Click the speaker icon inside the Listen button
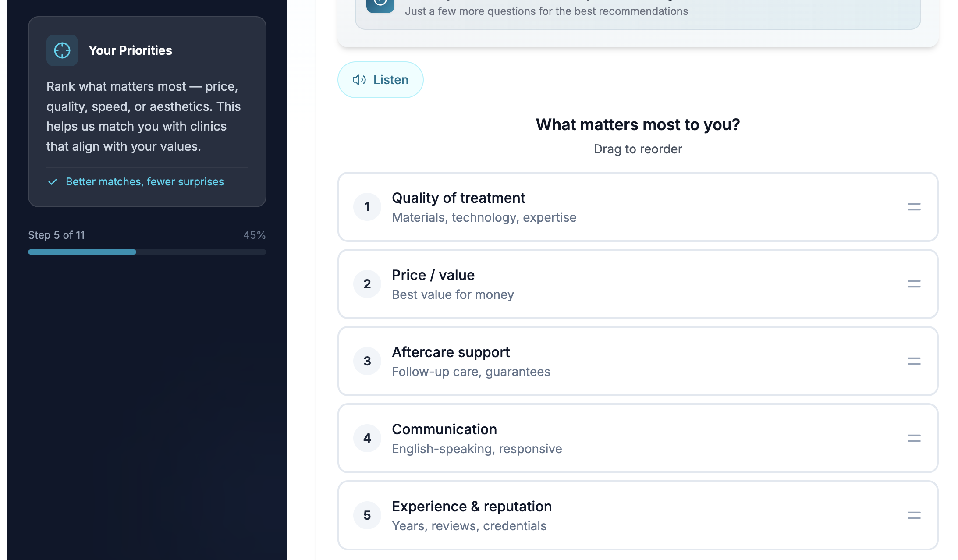The image size is (958, 560). pyautogui.click(x=359, y=80)
